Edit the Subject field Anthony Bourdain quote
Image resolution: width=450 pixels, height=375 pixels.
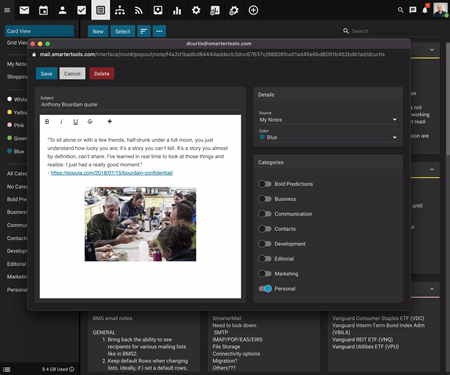tap(140, 104)
